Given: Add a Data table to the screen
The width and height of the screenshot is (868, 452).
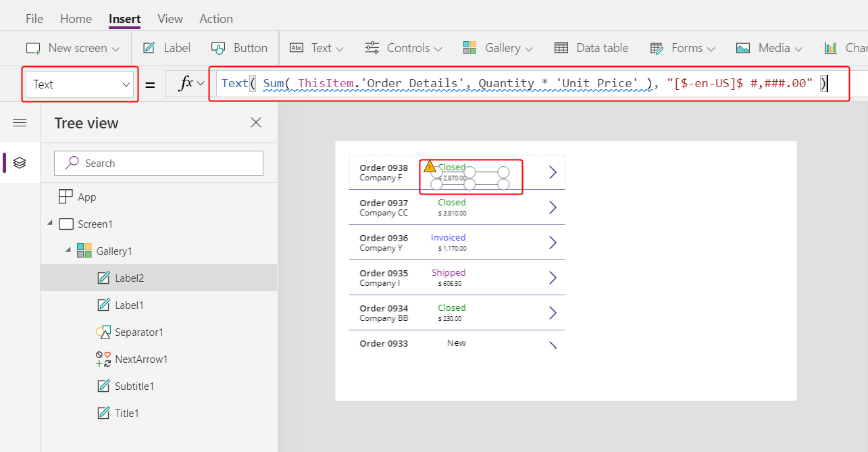Looking at the screenshot, I should 592,48.
